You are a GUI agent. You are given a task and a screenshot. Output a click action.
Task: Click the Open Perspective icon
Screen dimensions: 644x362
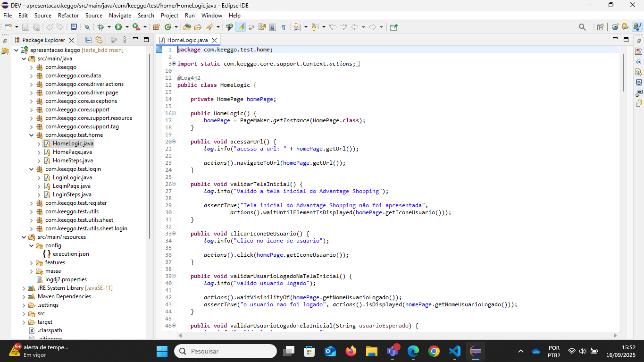[x=600, y=27]
